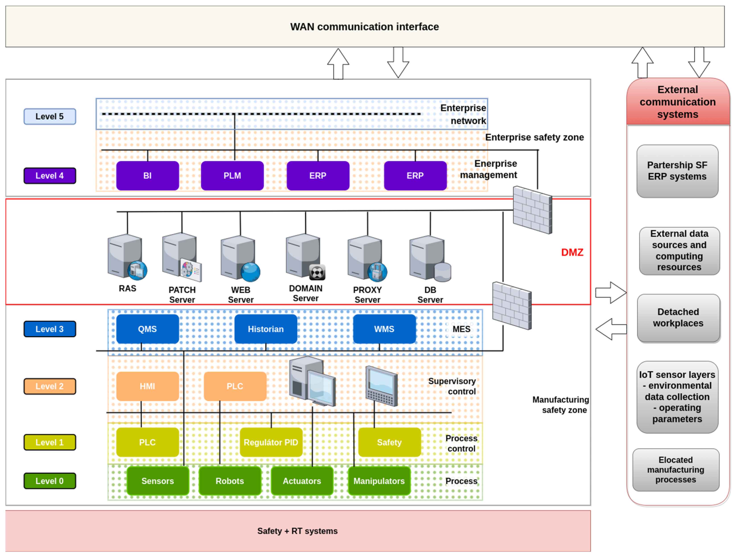
Task: Click the Safety + RT systems bar
Action: click(298, 531)
